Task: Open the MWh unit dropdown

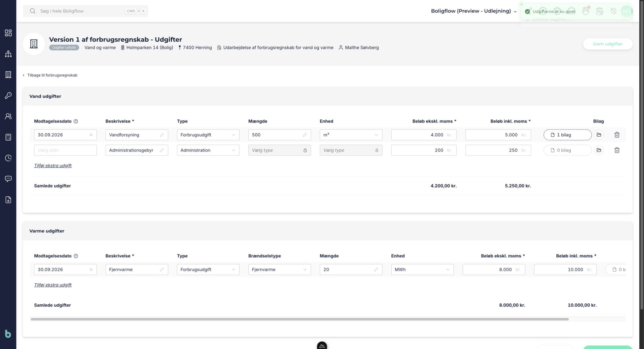Action: [422, 269]
